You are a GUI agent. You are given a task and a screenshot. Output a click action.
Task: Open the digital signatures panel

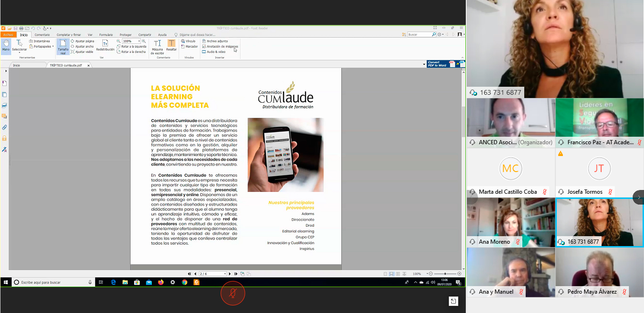click(x=4, y=149)
